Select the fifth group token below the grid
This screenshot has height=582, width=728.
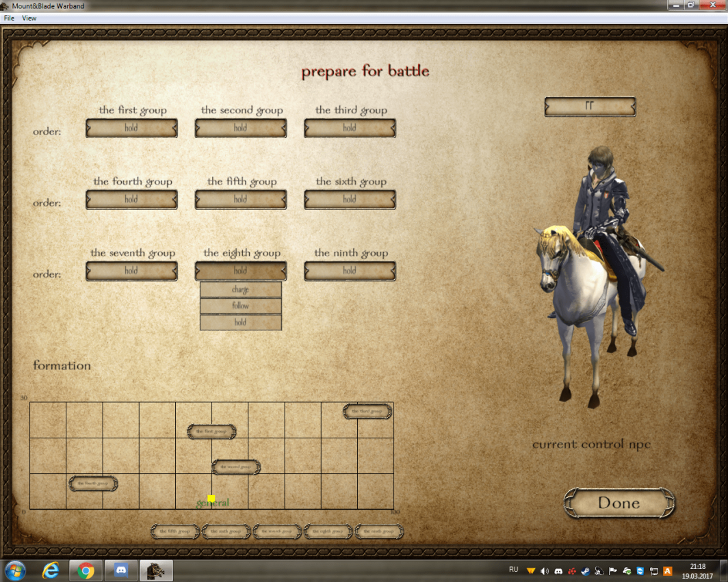[174, 531]
